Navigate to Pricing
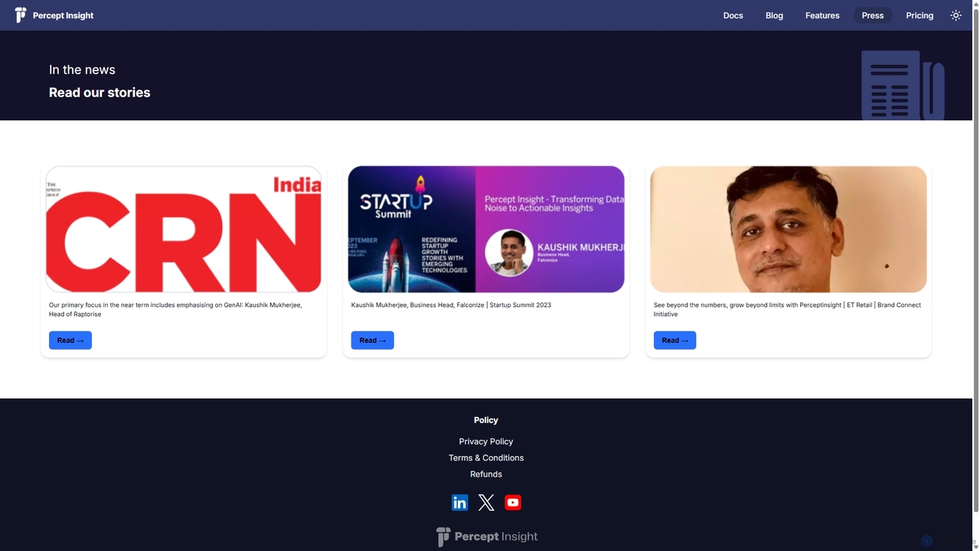 920,15
